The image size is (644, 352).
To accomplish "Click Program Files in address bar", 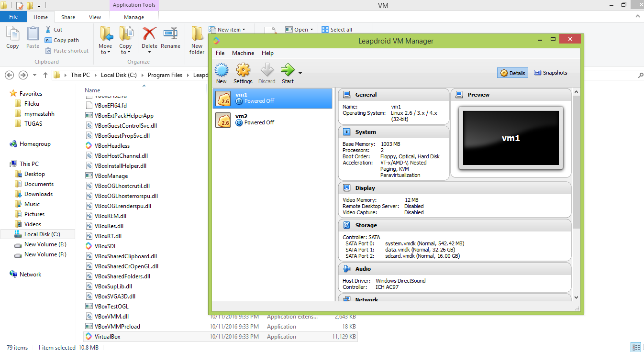I will tap(165, 75).
